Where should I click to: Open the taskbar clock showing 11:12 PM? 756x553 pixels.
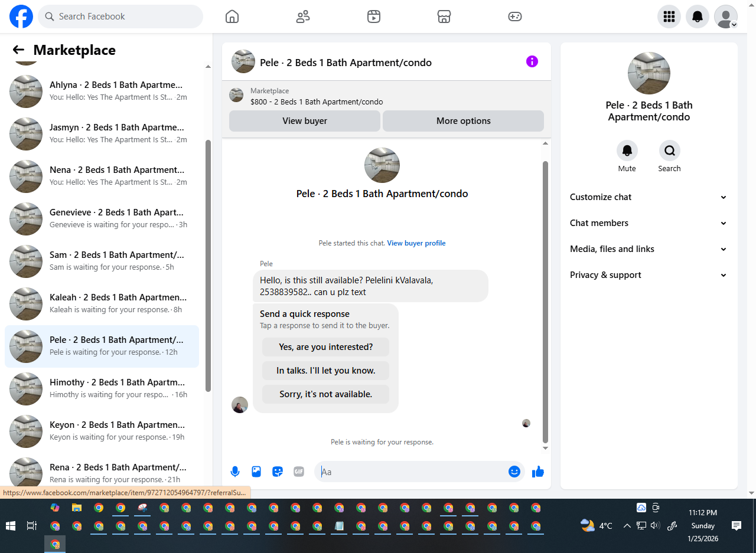[x=703, y=526]
